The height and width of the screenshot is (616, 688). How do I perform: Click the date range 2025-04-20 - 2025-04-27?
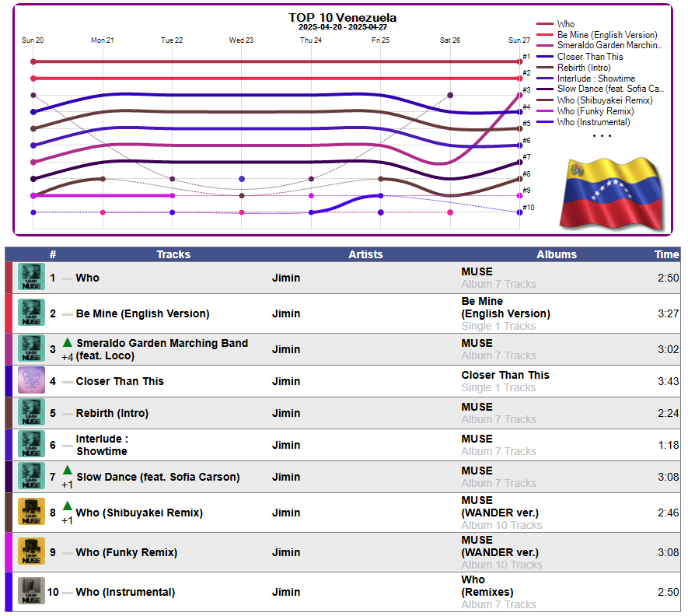click(343, 27)
